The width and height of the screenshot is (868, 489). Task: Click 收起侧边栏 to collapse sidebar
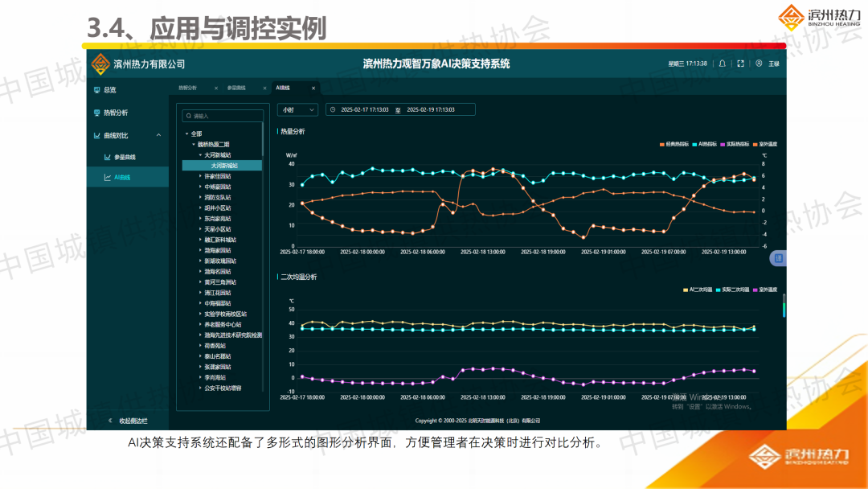point(128,421)
